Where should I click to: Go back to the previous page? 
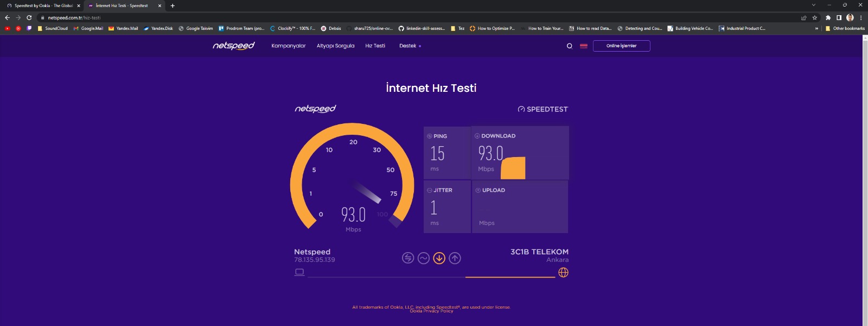point(7,17)
